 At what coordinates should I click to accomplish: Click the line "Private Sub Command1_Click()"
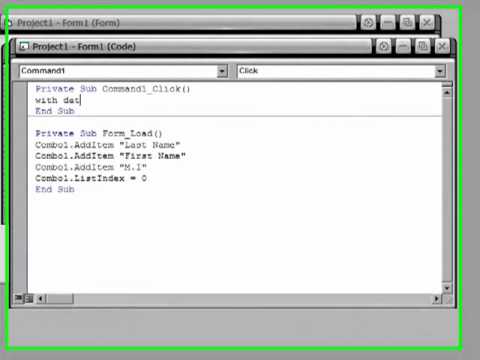point(113,89)
